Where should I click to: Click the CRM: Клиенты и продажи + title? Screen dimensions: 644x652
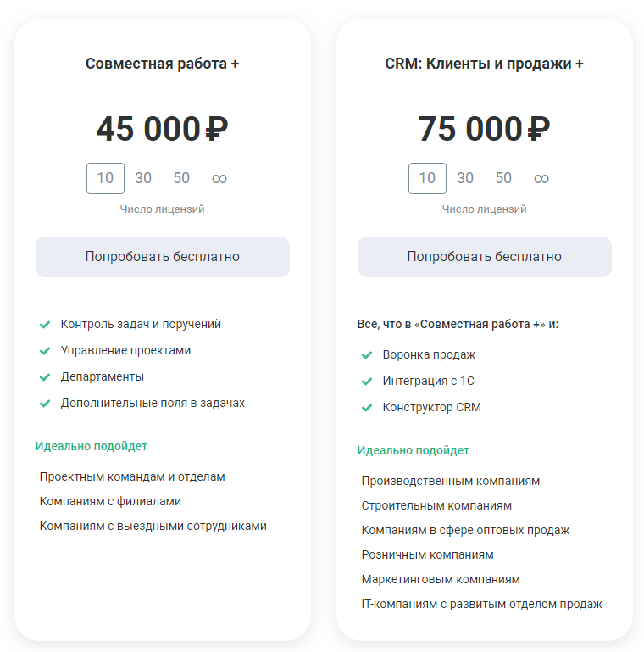(485, 64)
